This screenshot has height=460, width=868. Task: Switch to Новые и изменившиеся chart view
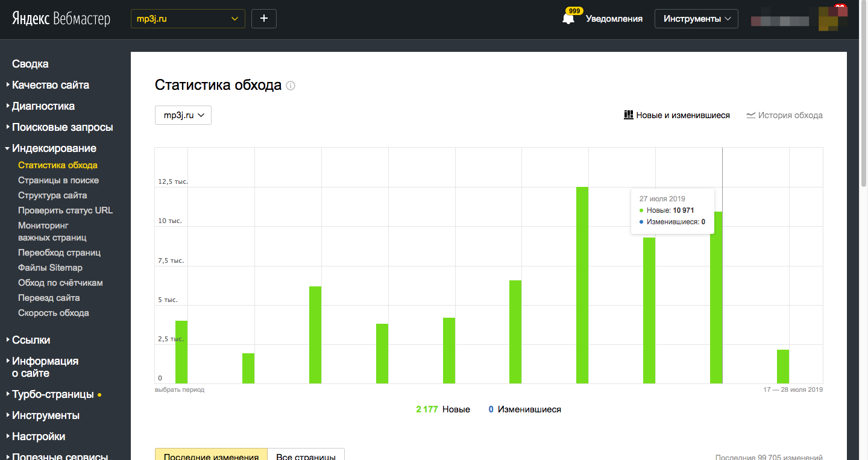[676, 115]
